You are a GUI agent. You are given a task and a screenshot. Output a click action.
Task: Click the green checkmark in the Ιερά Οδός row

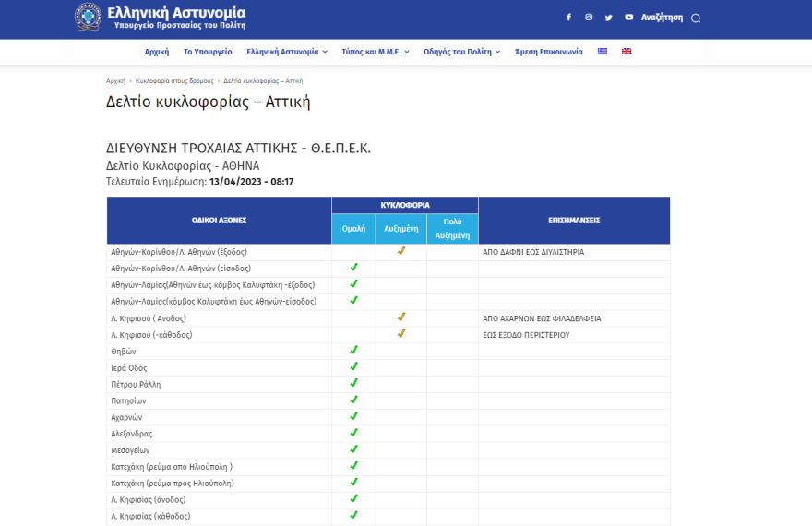(353, 366)
